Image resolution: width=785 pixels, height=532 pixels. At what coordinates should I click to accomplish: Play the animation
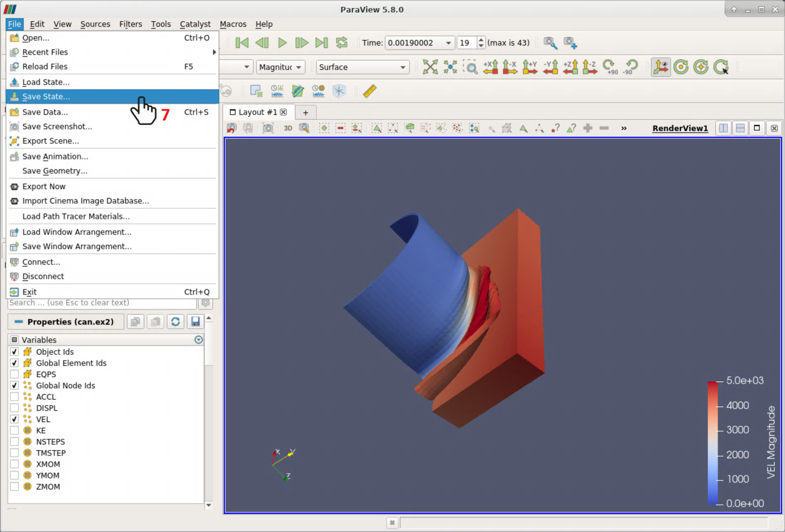pos(282,43)
